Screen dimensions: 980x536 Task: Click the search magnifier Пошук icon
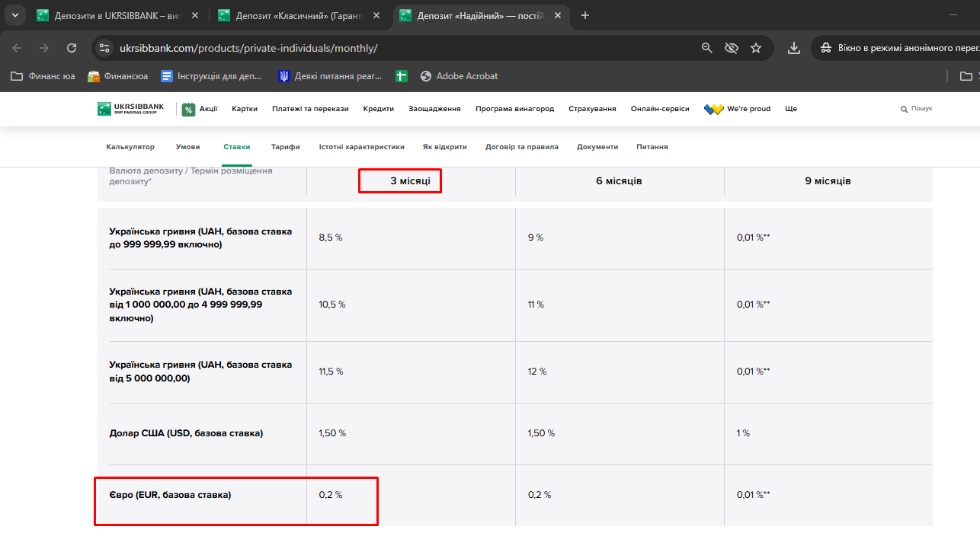click(x=904, y=109)
